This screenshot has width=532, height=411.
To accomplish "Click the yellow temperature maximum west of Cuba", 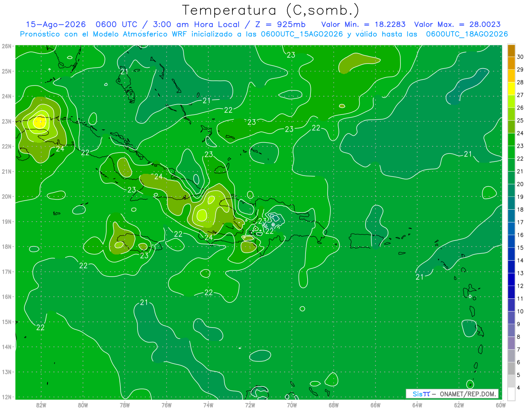I will 40,121.
